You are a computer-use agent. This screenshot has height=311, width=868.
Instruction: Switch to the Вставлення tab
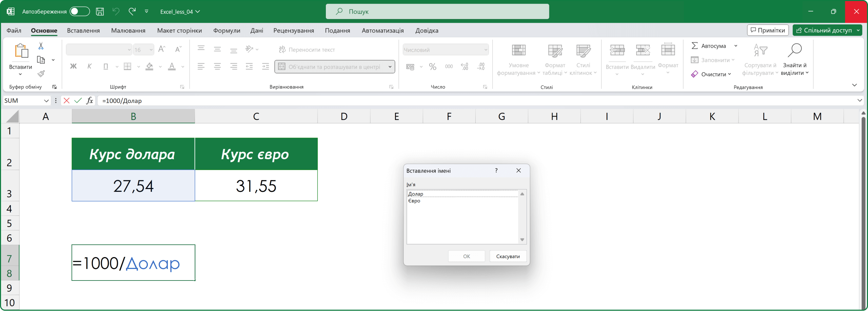(83, 30)
